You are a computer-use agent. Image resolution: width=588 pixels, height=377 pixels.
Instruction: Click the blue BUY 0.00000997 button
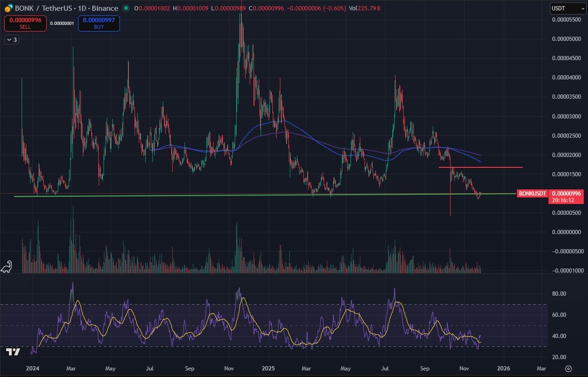pos(99,24)
